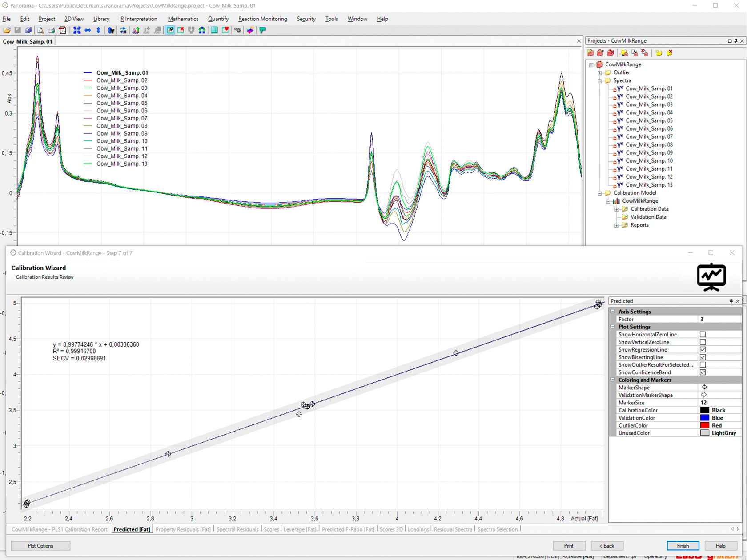The height and width of the screenshot is (560, 747).
Task: Select Cow_Milk_Samp. 07 in the project tree
Action: click(649, 137)
